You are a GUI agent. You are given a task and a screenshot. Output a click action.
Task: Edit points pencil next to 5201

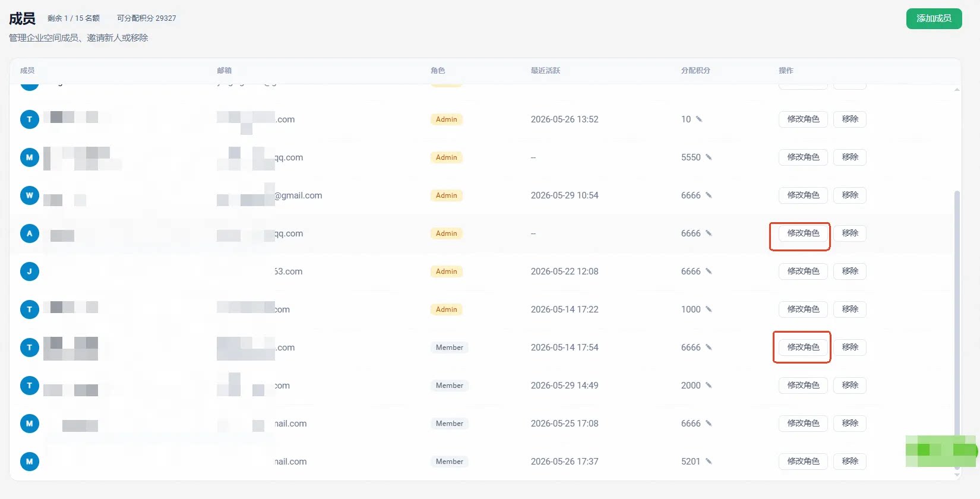(709, 461)
